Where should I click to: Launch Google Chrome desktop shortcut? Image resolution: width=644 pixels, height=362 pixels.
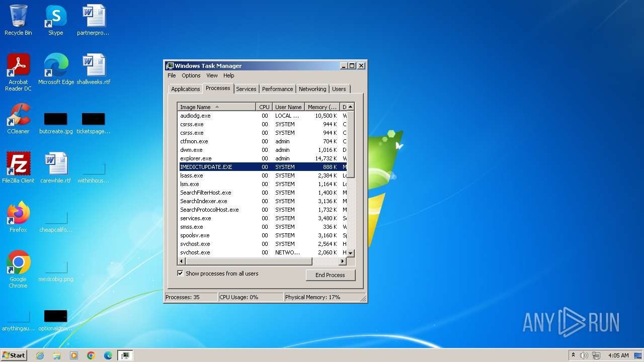(x=18, y=269)
